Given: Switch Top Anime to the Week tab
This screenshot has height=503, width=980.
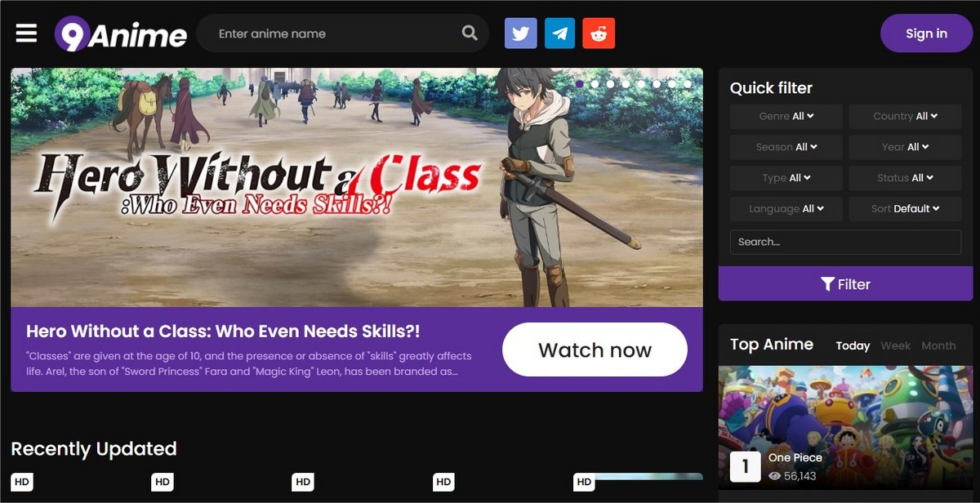Looking at the screenshot, I should coord(895,345).
